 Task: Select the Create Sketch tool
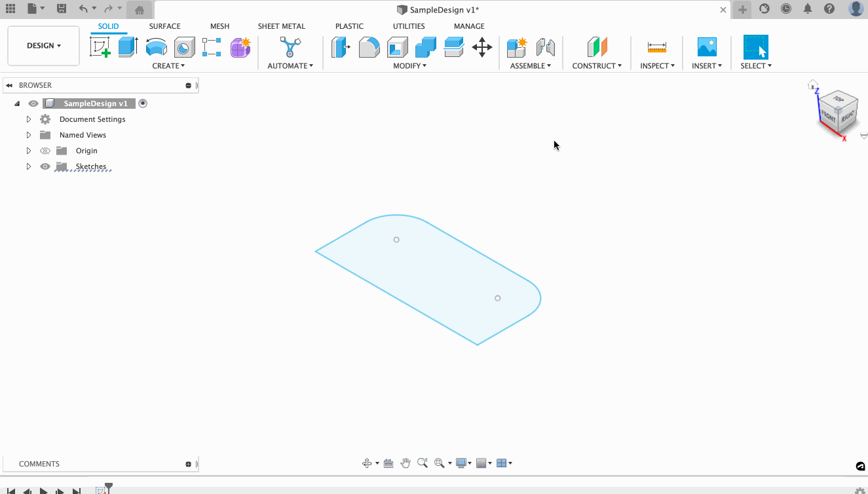click(100, 47)
